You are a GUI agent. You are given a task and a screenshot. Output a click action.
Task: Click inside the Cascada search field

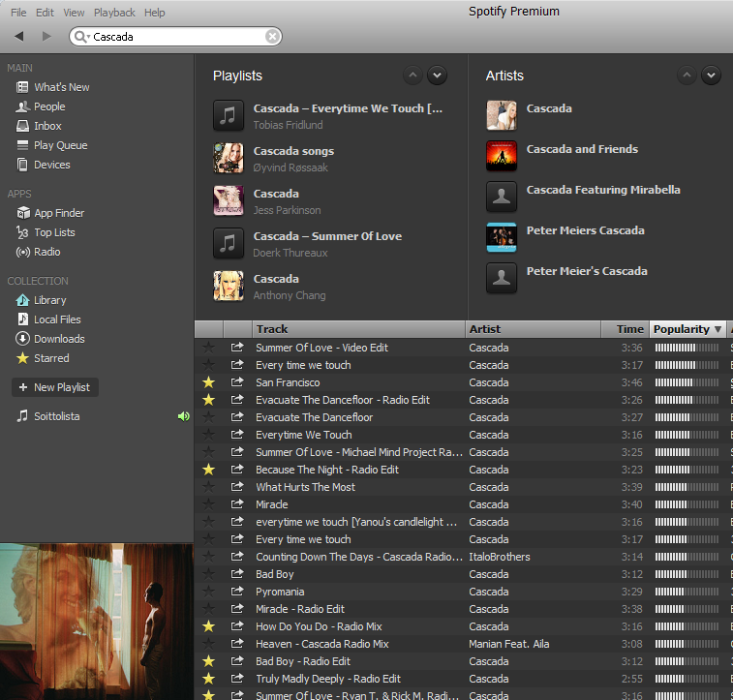pyautogui.click(x=177, y=37)
